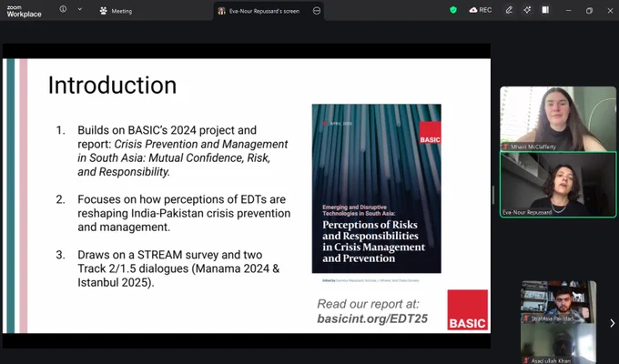
Task: Expand the dropdown arrow beside the info icon
Action: [80, 9]
